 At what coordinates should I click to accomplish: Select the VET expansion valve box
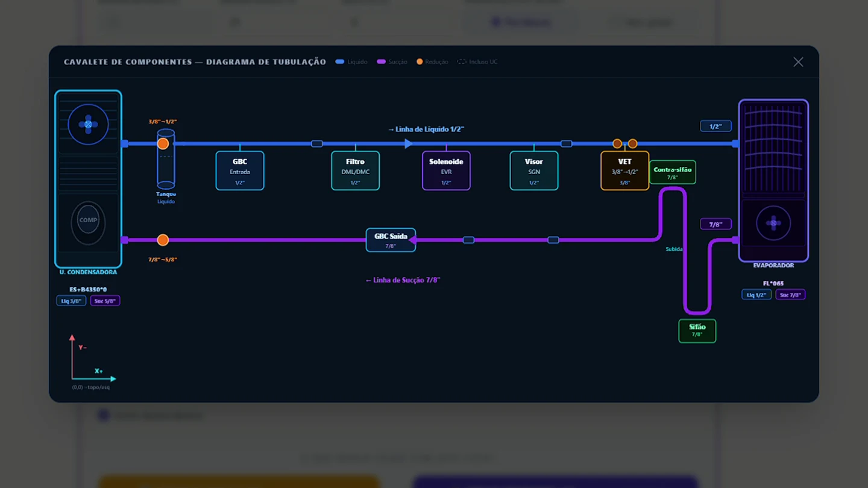click(x=625, y=170)
